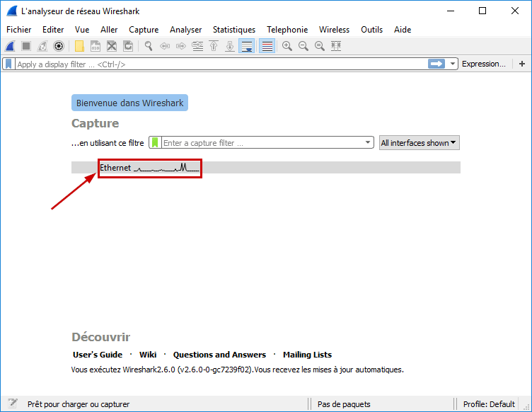Viewport: 532px width, 412px height.
Task: Toggle auto-scroll during live capture
Action: click(x=247, y=46)
